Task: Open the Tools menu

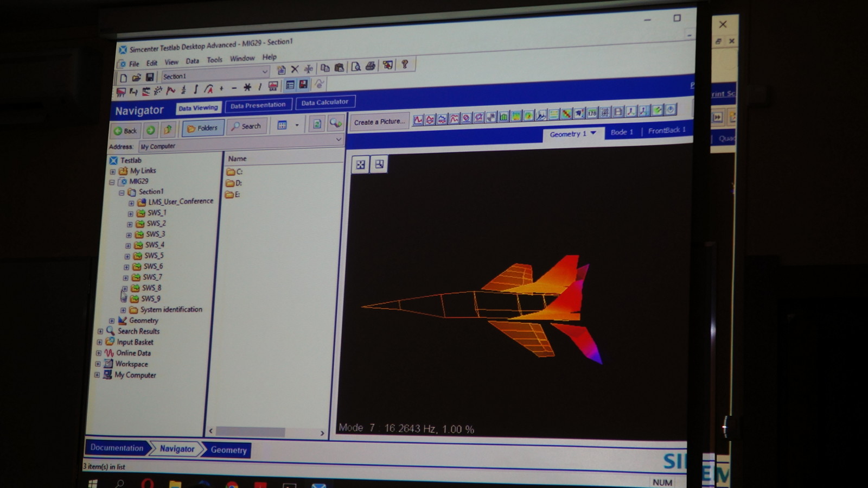Action: [214, 60]
